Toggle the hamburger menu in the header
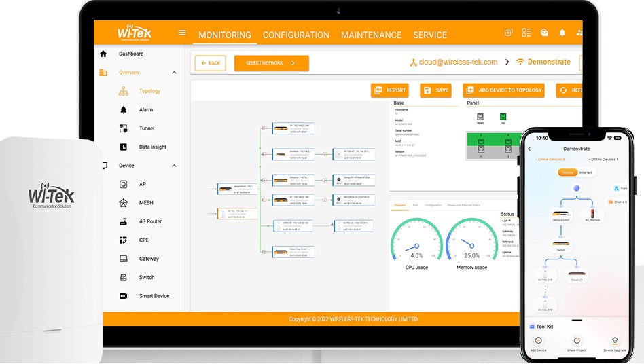The height and width of the screenshot is (364, 644). tap(182, 33)
